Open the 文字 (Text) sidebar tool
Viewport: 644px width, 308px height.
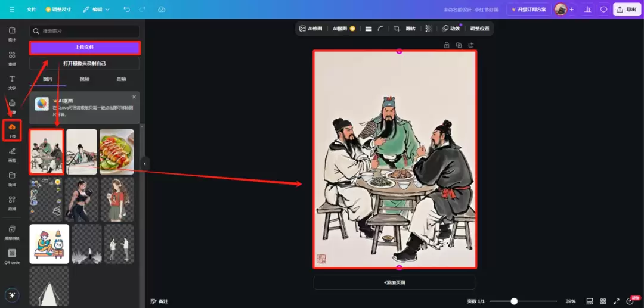12,82
